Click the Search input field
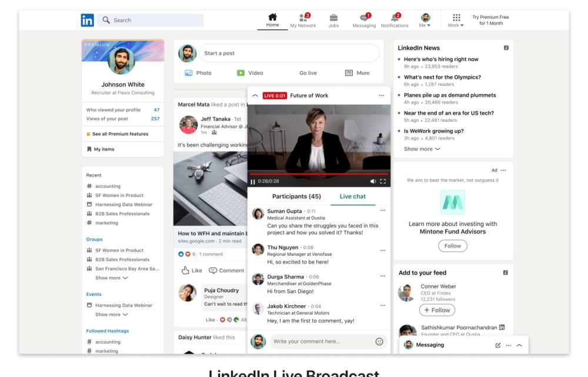 (151, 20)
